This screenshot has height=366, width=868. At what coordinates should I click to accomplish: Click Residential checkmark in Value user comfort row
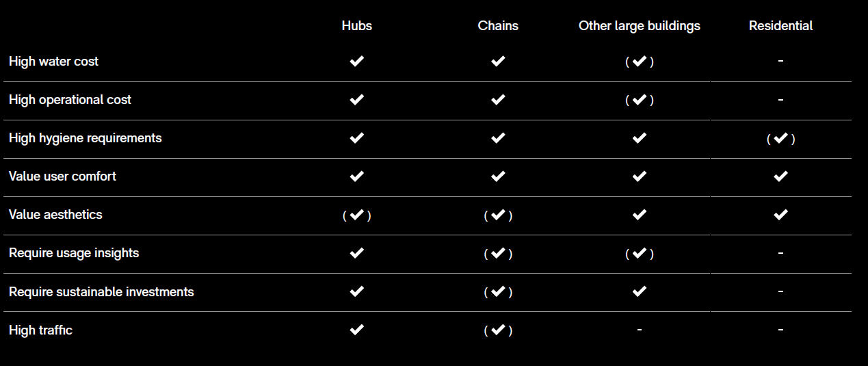(x=780, y=176)
